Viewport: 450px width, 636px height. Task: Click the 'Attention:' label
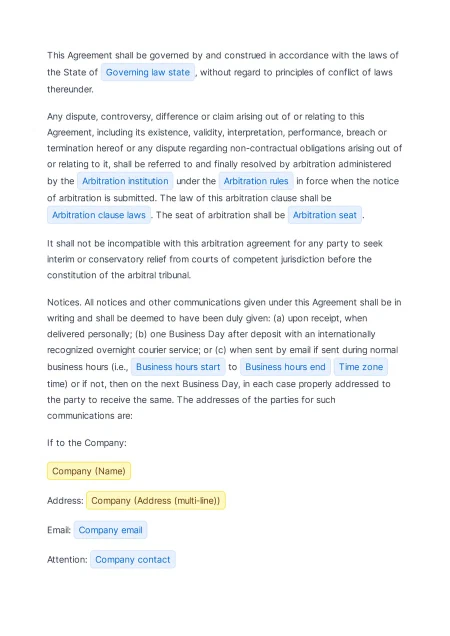[67, 560]
